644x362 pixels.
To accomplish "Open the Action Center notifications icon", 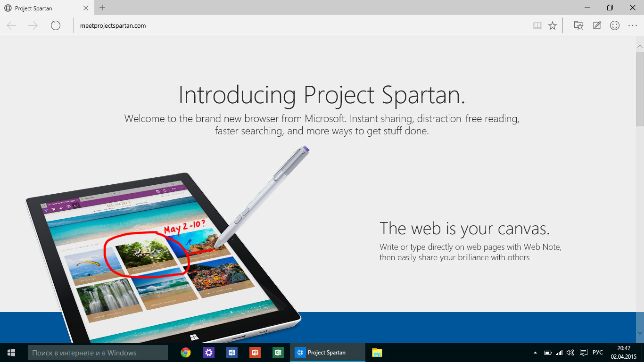I will click(x=583, y=353).
